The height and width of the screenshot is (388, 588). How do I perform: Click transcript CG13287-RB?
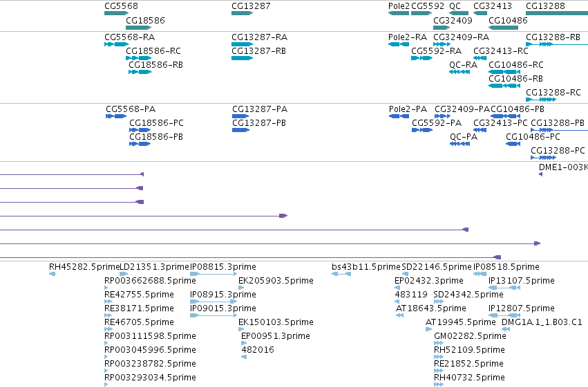click(x=243, y=58)
